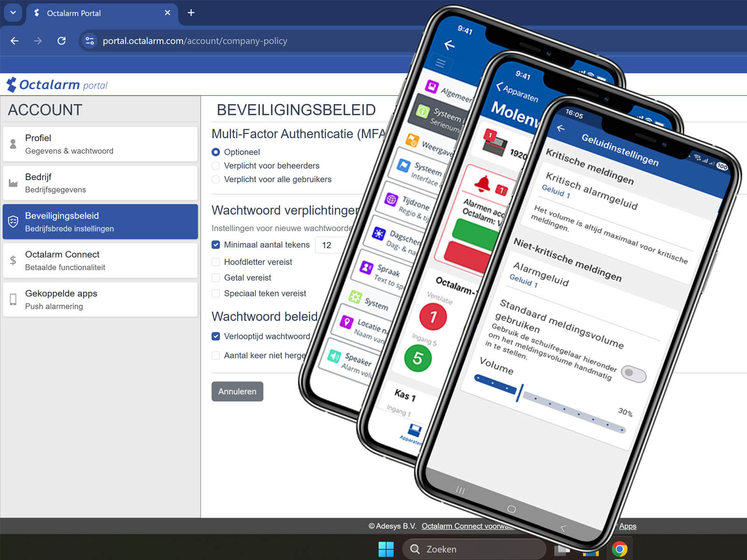This screenshot has height=560, width=747.
Task: Open site information icon in address bar
Action: 90,41
